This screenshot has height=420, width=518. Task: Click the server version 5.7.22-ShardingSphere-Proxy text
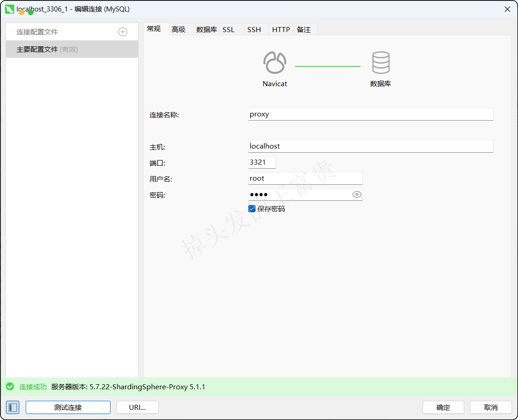[x=128, y=387]
